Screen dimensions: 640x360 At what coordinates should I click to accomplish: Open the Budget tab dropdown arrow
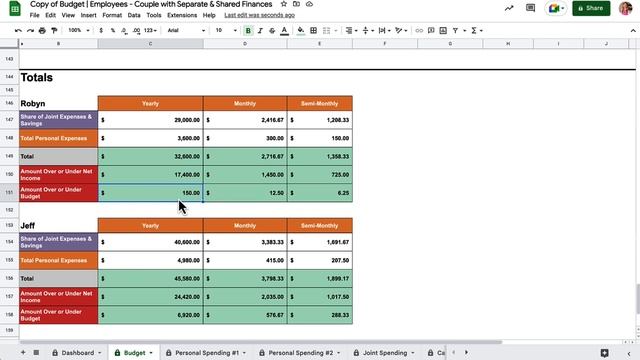point(151,353)
